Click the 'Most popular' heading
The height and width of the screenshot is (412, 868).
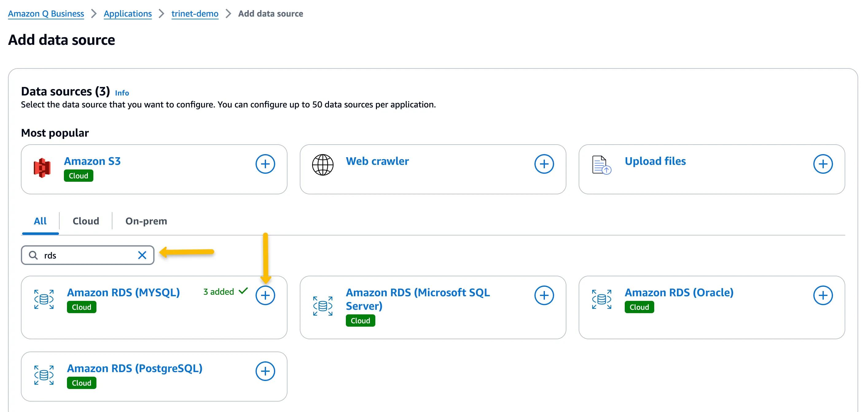[x=55, y=133]
